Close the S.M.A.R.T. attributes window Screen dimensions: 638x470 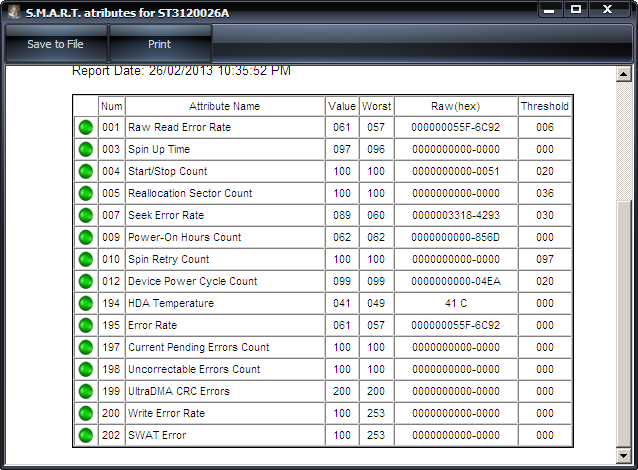[x=607, y=10]
